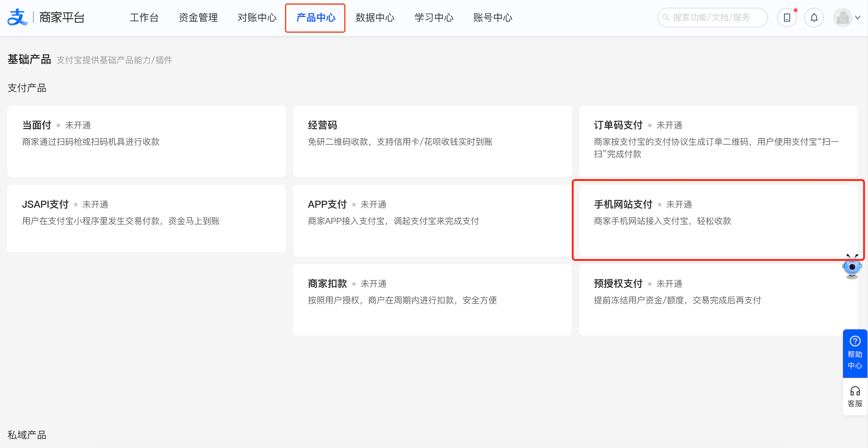Click the Alipay logo icon
This screenshot has height=448, width=868.
click(17, 17)
